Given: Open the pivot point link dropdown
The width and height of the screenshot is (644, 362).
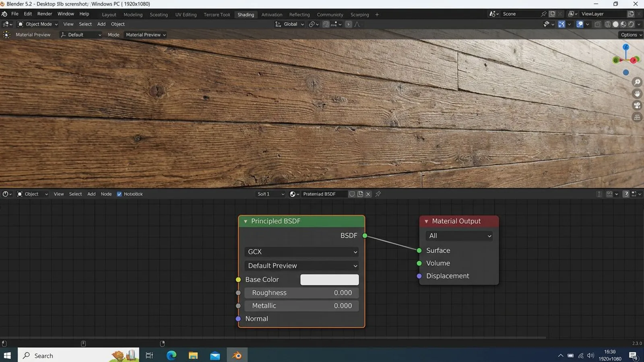Looking at the screenshot, I should 314,24.
